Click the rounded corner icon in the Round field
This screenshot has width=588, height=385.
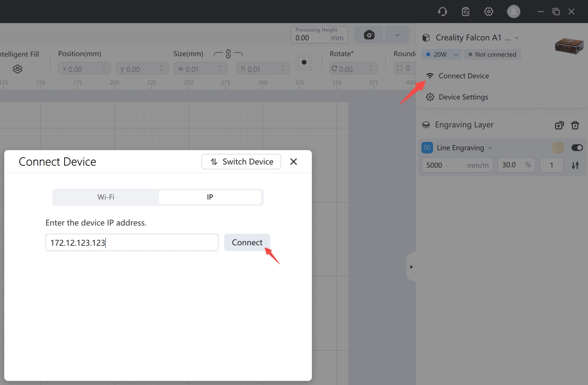click(x=400, y=68)
